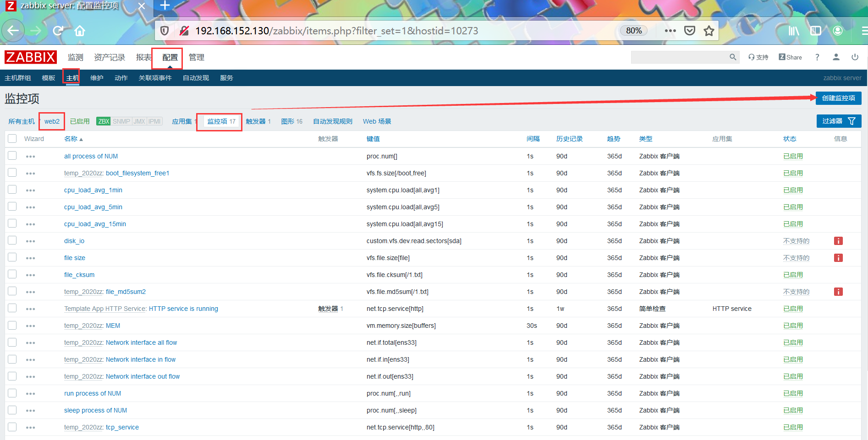Click the ZABBIX logo
The height and width of the screenshot is (440, 868).
pos(31,57)
